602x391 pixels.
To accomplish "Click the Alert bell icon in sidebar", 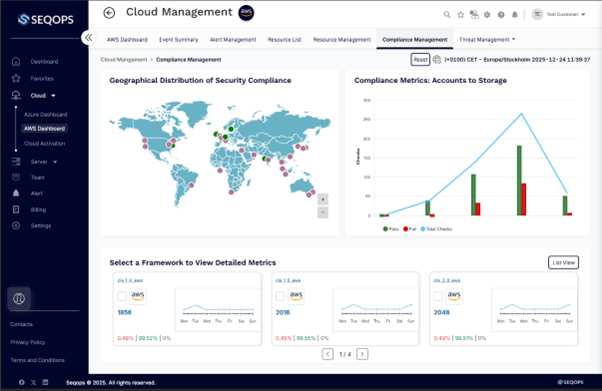I will pyautogui.click(x=16, y=193).
